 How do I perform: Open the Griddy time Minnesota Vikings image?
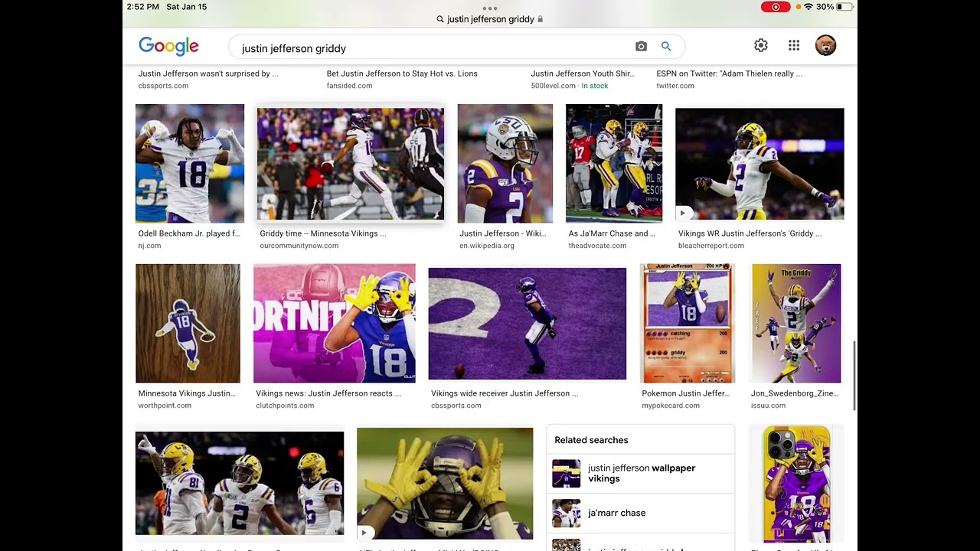click(351, 164)
